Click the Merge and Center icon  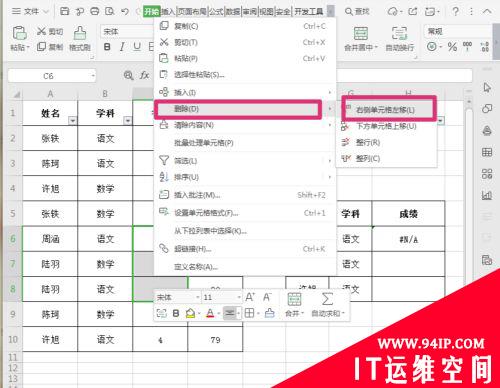361,33
